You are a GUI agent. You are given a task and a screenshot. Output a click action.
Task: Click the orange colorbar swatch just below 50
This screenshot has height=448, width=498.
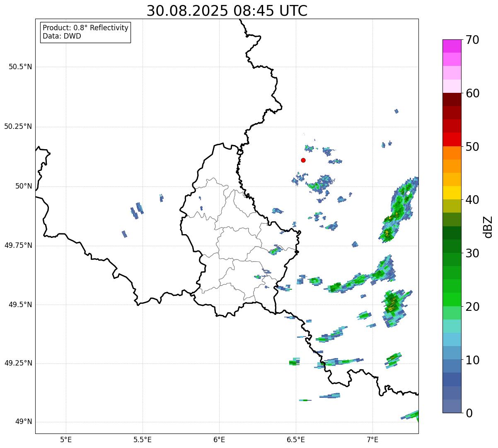coord(452,153)
